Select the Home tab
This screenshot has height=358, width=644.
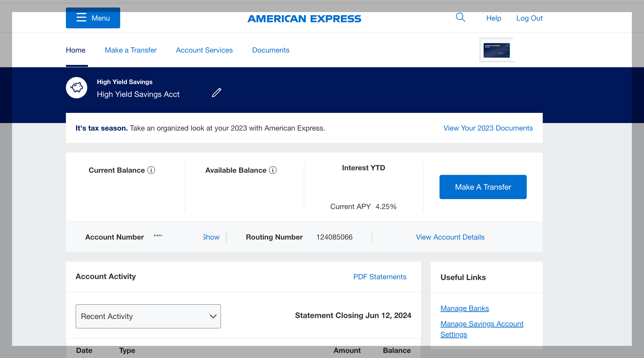tap(76, 50)
